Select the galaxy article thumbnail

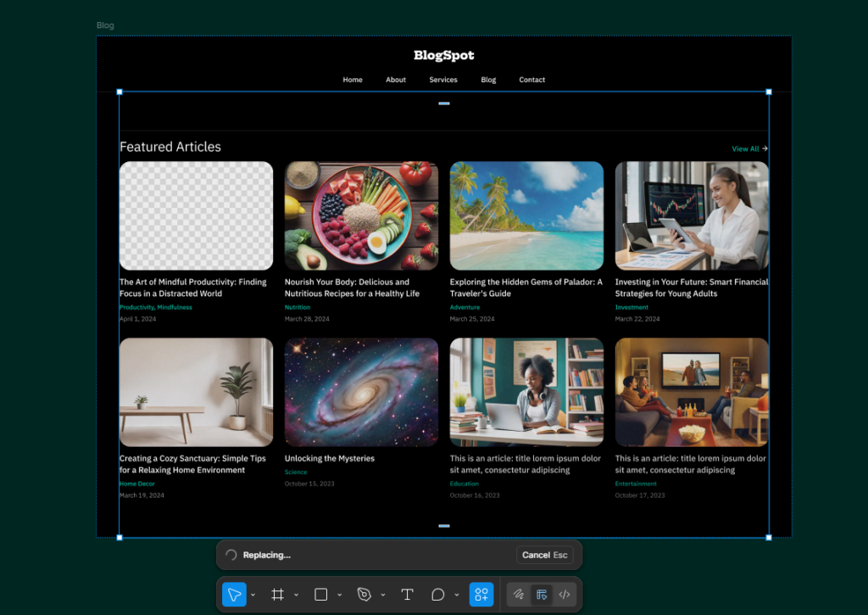pyautogui.click(x=361, y=392)
